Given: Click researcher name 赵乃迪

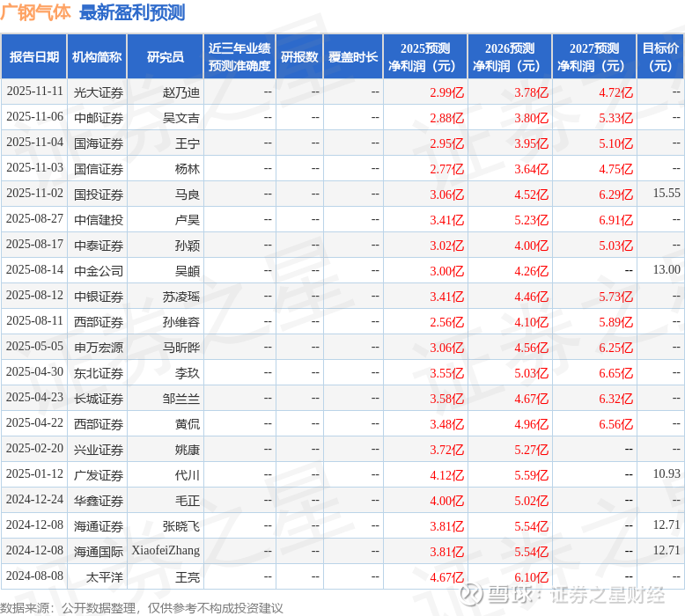Looking at the screenshot, I should pyautogui.click(x=180, y=92).
